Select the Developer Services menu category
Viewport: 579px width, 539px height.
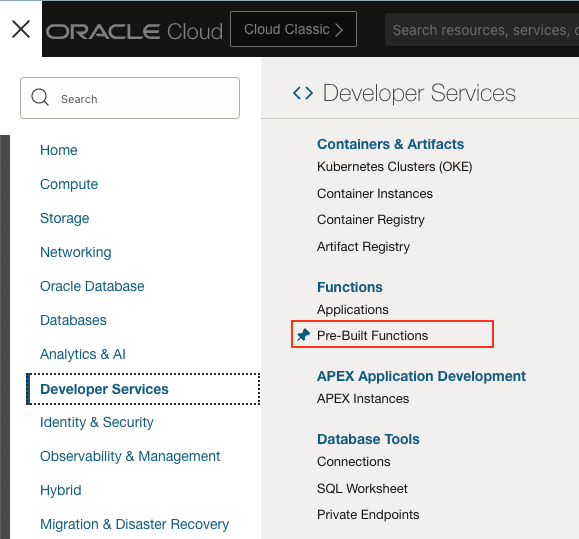point(143,389)
